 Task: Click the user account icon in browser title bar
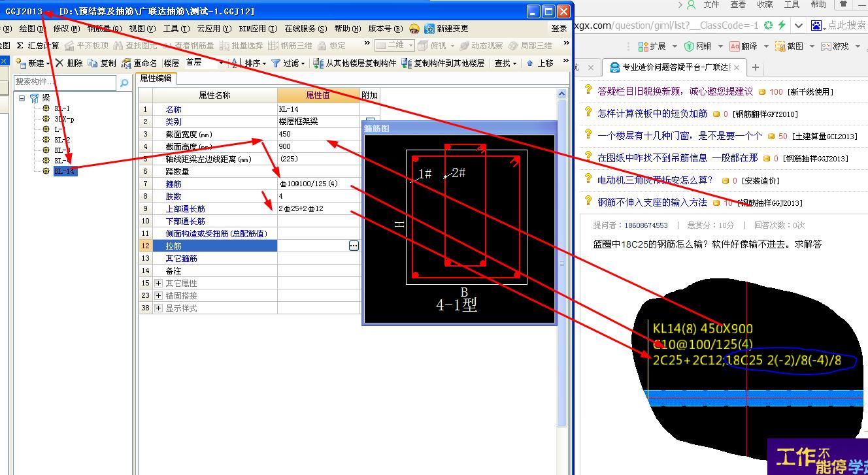pos(691,5)
